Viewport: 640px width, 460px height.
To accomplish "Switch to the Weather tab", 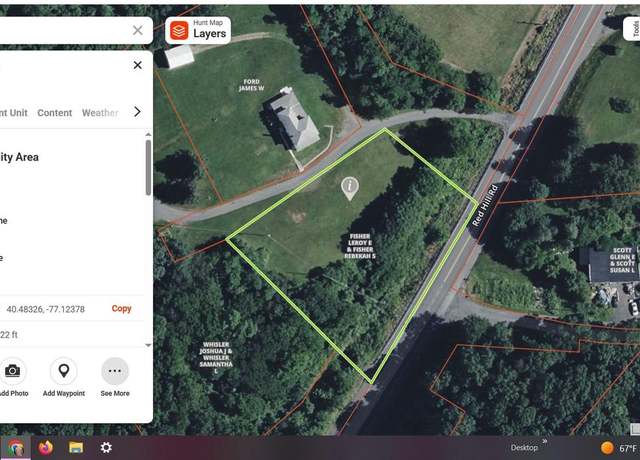I will tap(100, 113).
